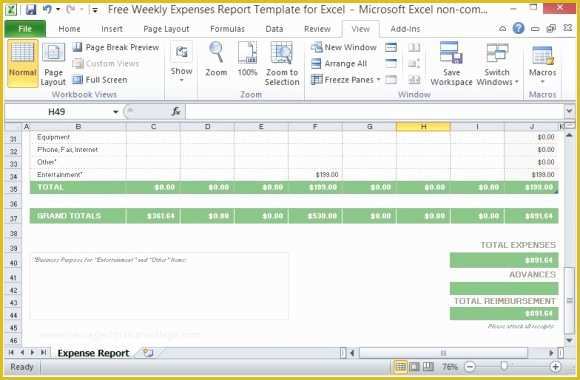Image resolution: width=580 pixels, height=380 pixels.
Task: Switch to Page Layout view in ribbon
Action: (53, 63)
